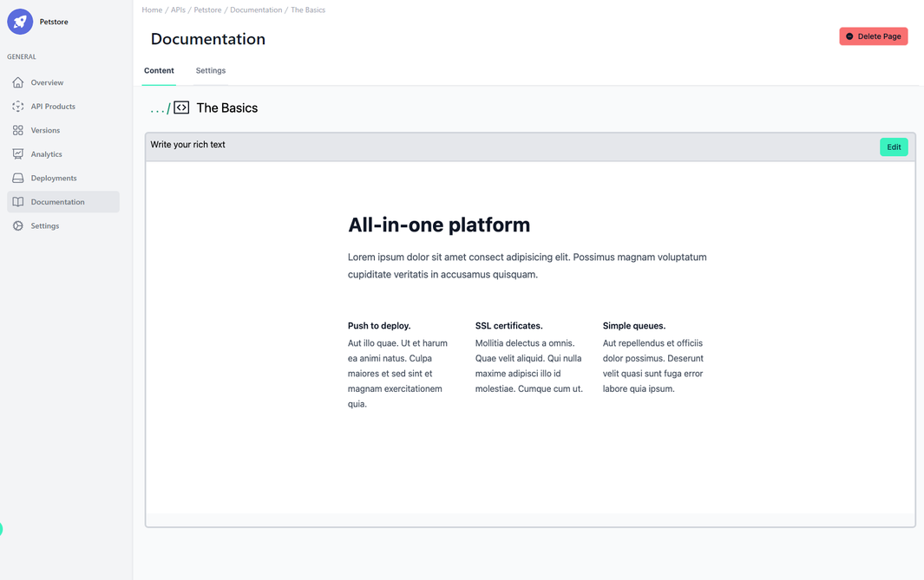Open Versions via the grid icon
924x580 pixels.
(x=19, y=129)
